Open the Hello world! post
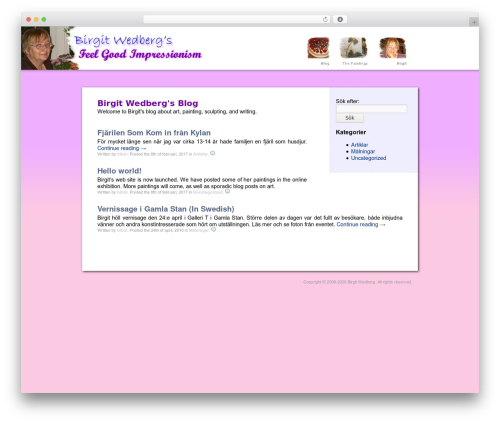 [119, 171]
